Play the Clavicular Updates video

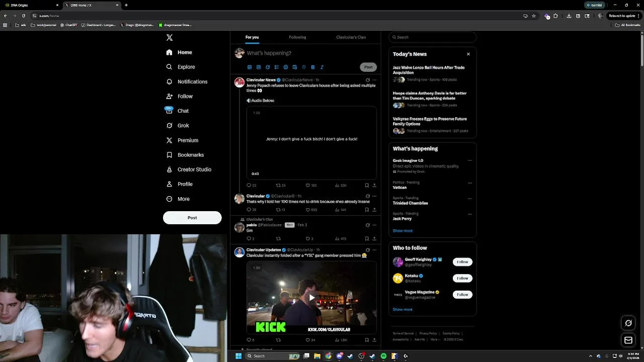click(311, 298)
